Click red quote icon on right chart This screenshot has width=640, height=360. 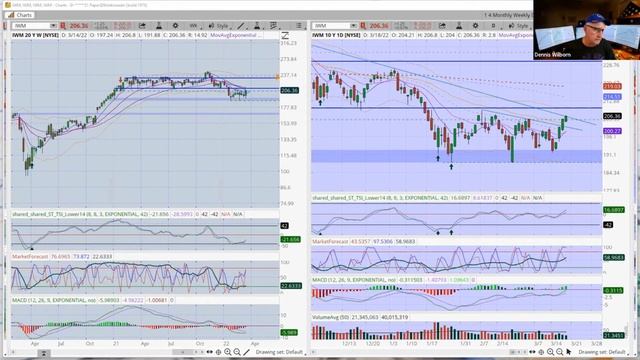coord(363,26)
